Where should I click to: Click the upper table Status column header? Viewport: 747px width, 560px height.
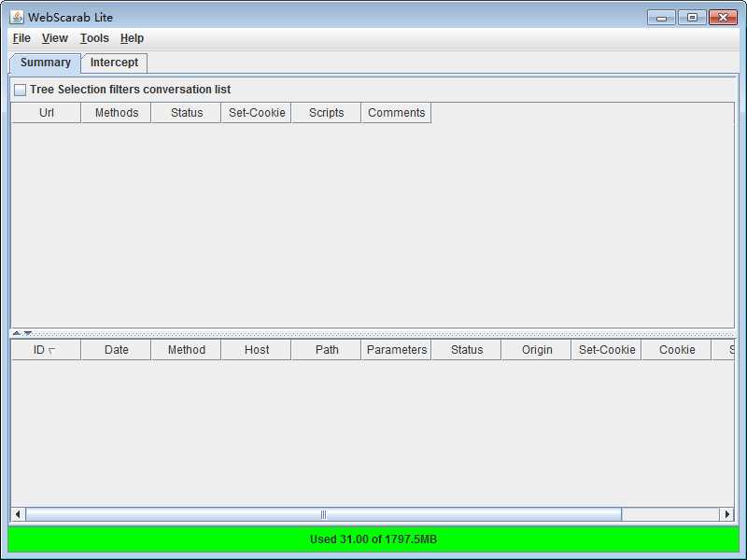coord(186,113)
